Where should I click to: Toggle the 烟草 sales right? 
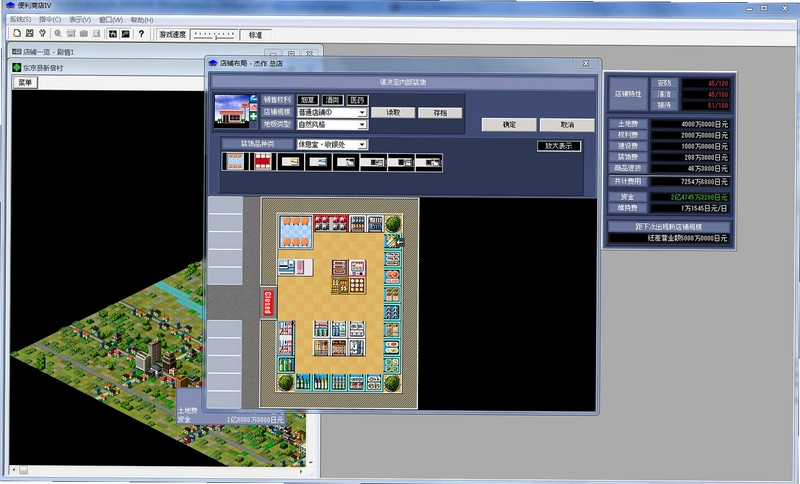click(x=307, y=100)
